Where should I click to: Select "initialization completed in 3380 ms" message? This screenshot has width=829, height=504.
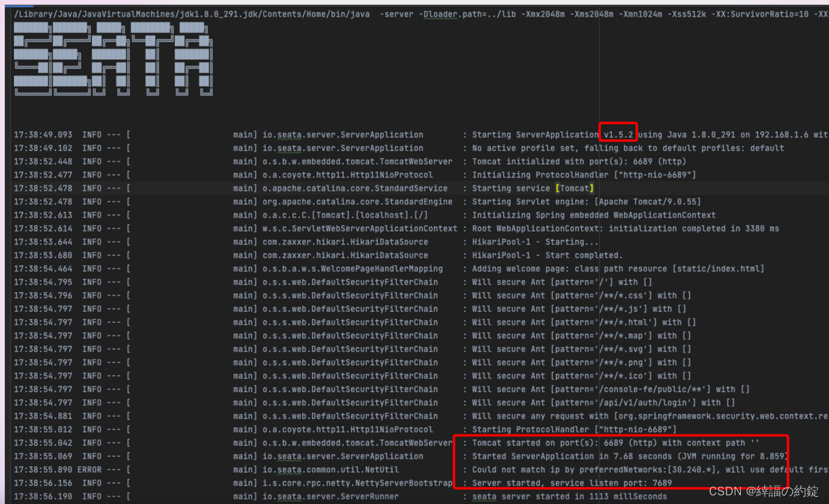coord(626,228)
